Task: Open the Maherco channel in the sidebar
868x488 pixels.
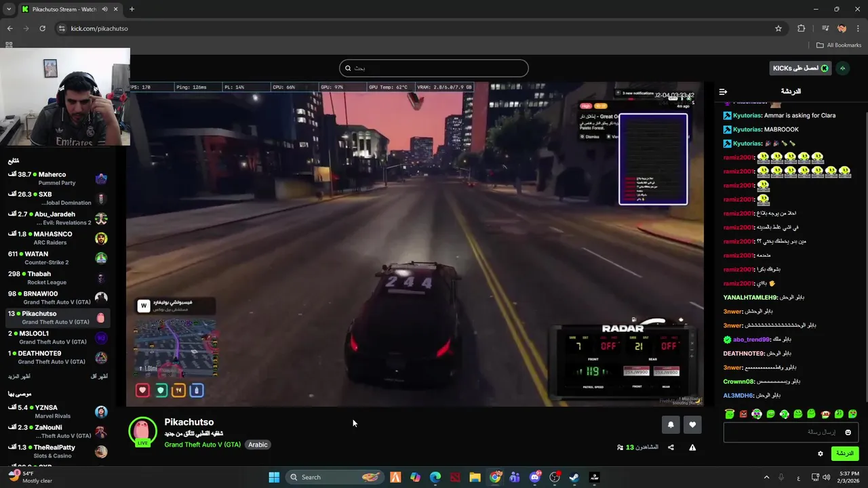Action: [57, 178]
